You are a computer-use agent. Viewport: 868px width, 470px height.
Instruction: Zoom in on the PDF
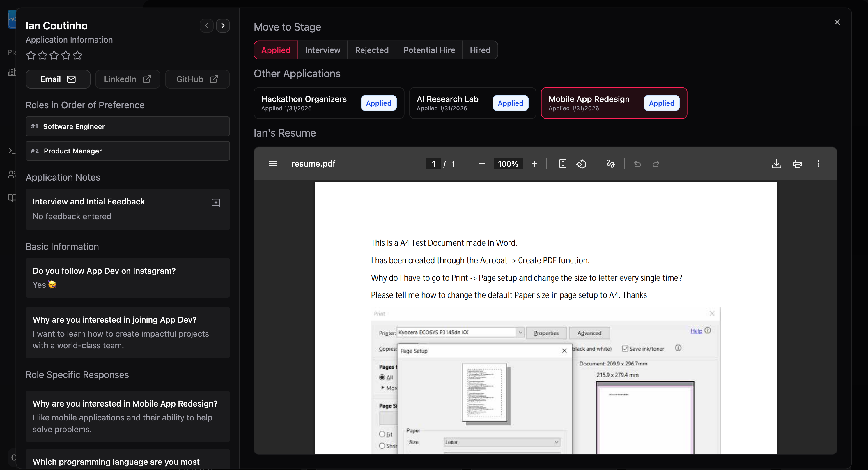pyautogui.click(x=534, y=164)
